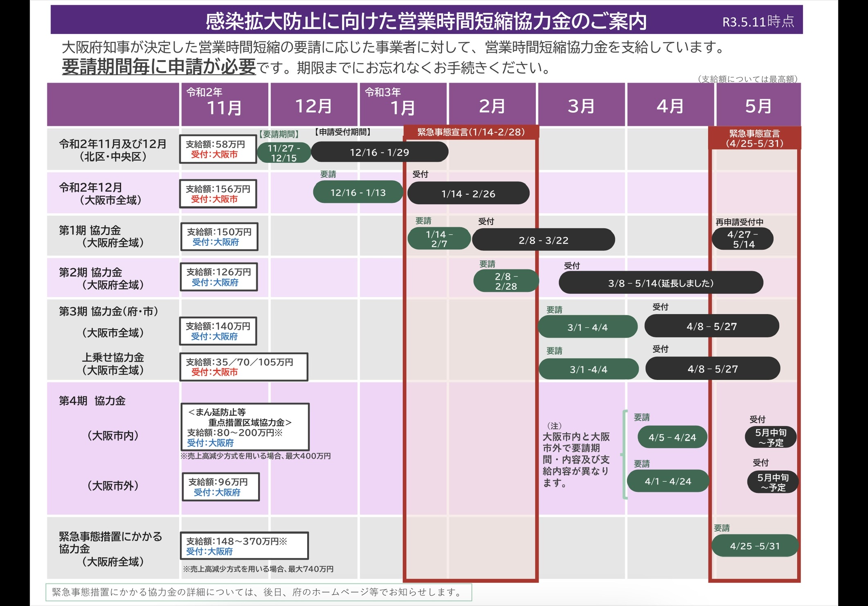Click the 令和2年 11月 column header
This screenshot has width=868, height=606.
(224, 104)
